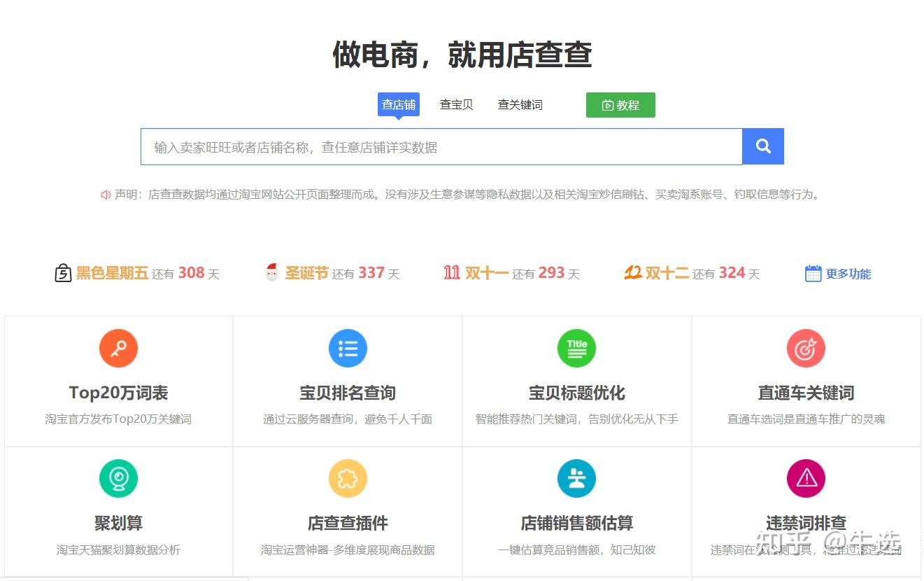
Task: Click the 黑色星期五 countdown label
Action: tap(112, 273)
